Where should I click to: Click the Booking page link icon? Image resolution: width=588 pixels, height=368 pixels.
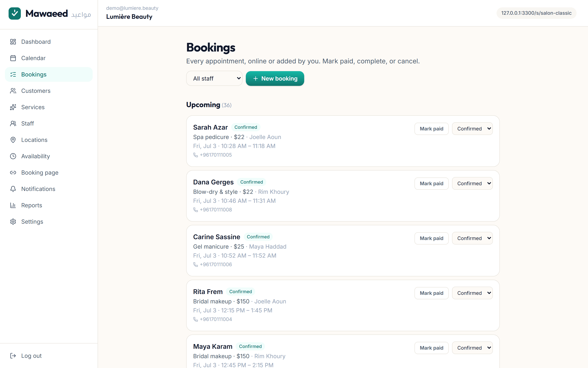[x=13, y=172]
